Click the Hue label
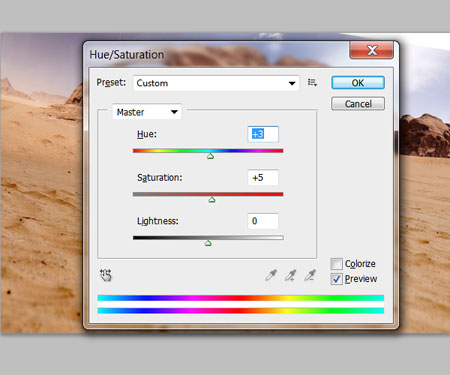The image size is (450, 375). [147, 134]
